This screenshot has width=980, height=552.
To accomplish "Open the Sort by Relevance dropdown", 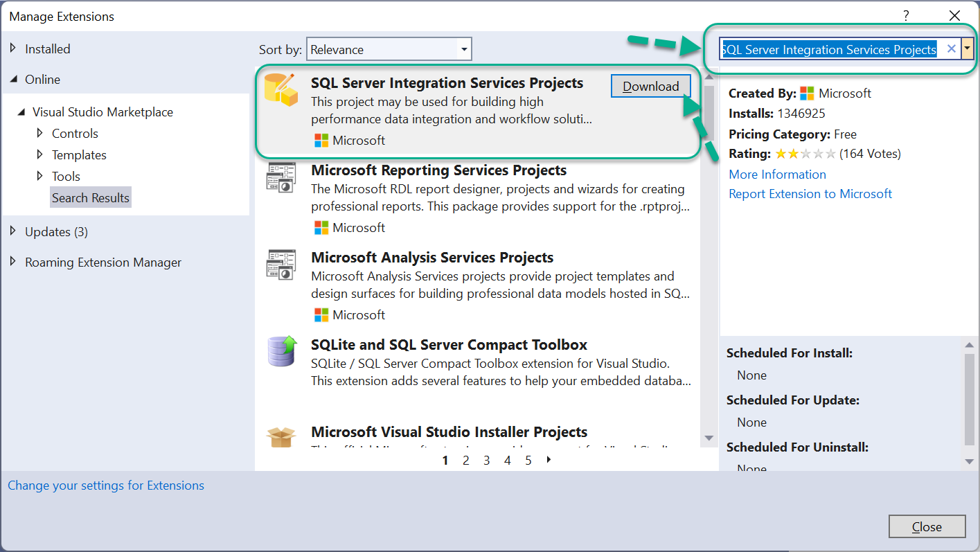I will pos(389,49).
